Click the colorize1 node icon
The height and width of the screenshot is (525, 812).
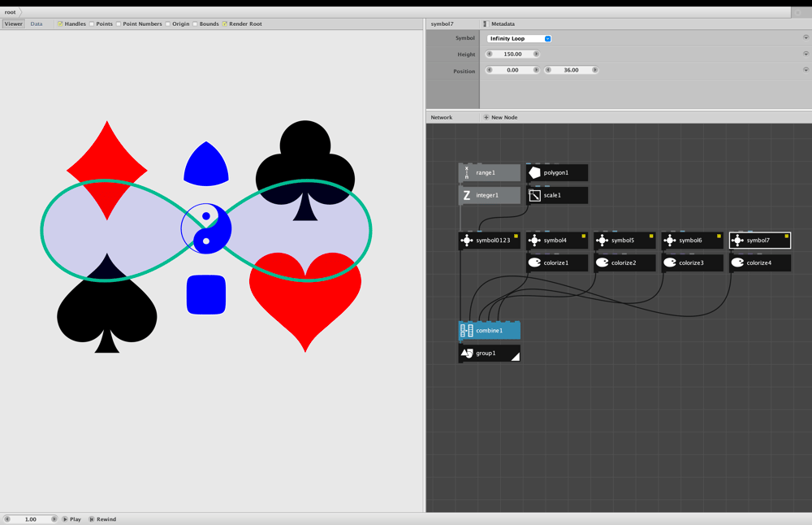[534, 262]
